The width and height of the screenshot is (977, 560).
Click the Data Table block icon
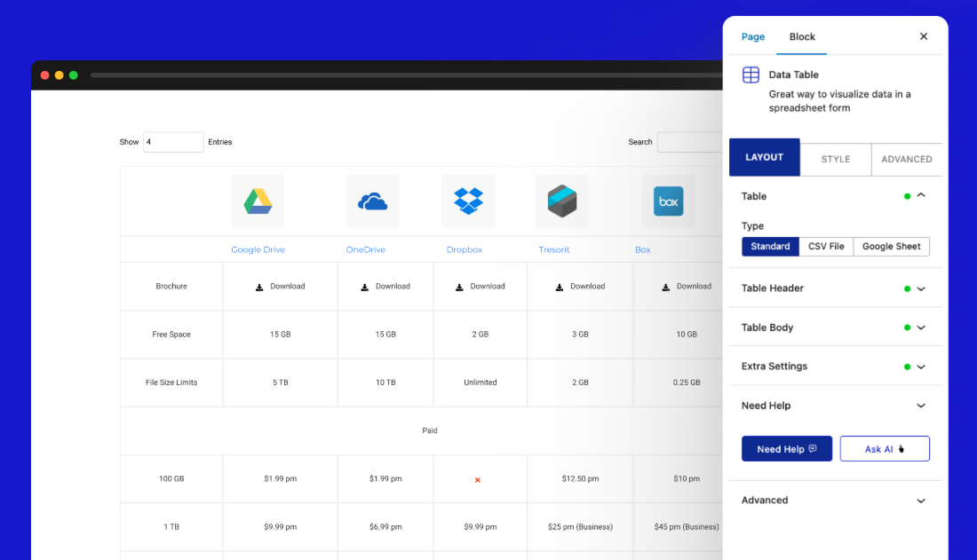(x=751, y=75)
